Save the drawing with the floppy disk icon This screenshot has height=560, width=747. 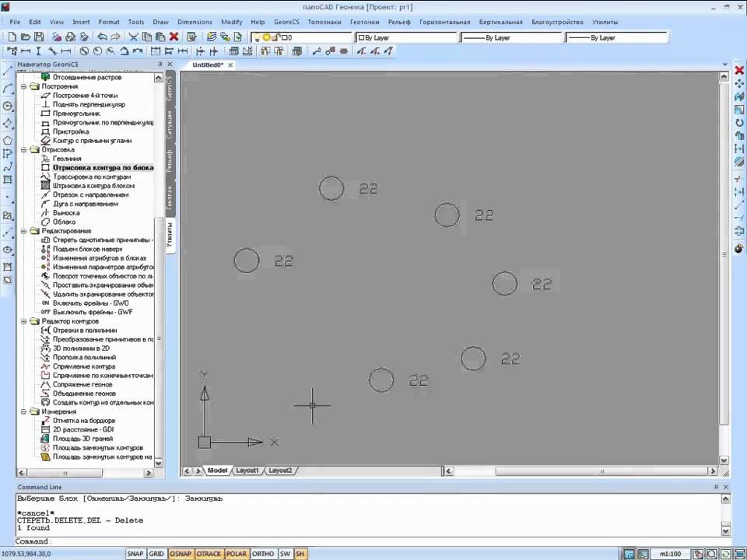pyautogui.click(x=39, y=37)
